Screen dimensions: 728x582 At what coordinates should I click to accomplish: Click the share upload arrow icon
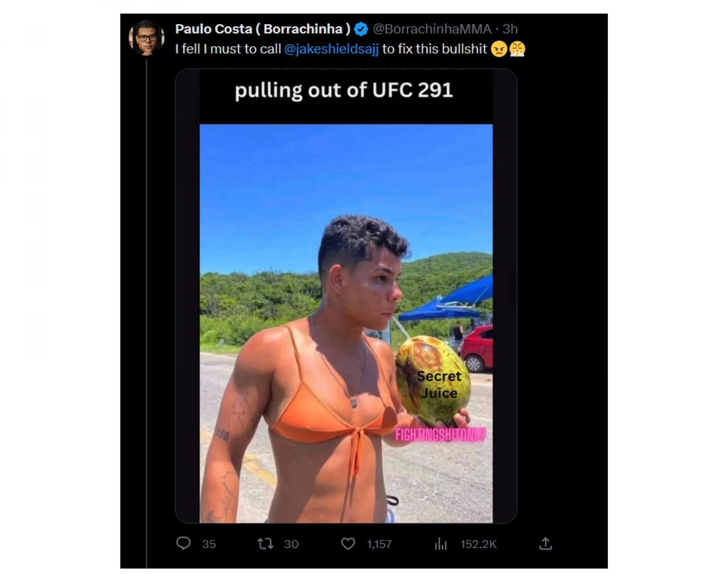tap(546, 544)
